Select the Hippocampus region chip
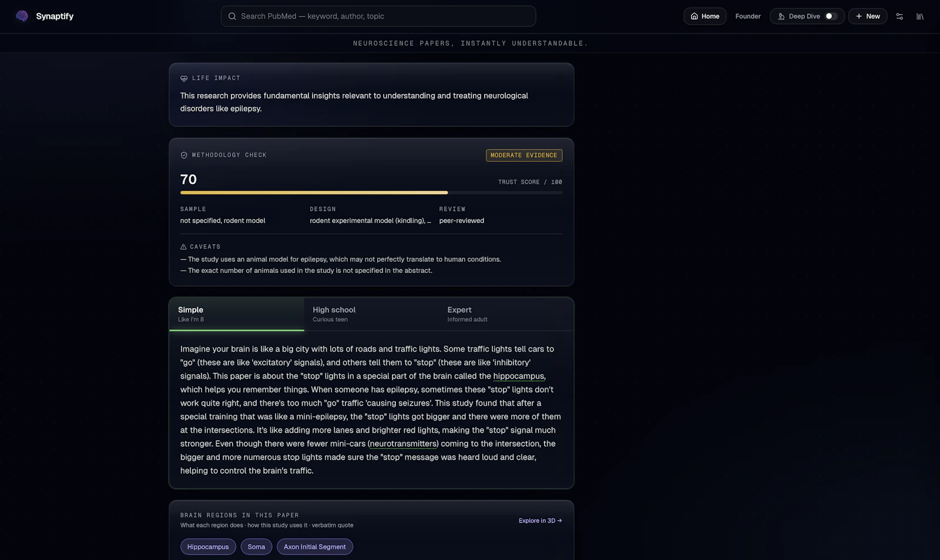The width and height of the screenshot is (940, 560). [x=208, y=547]
